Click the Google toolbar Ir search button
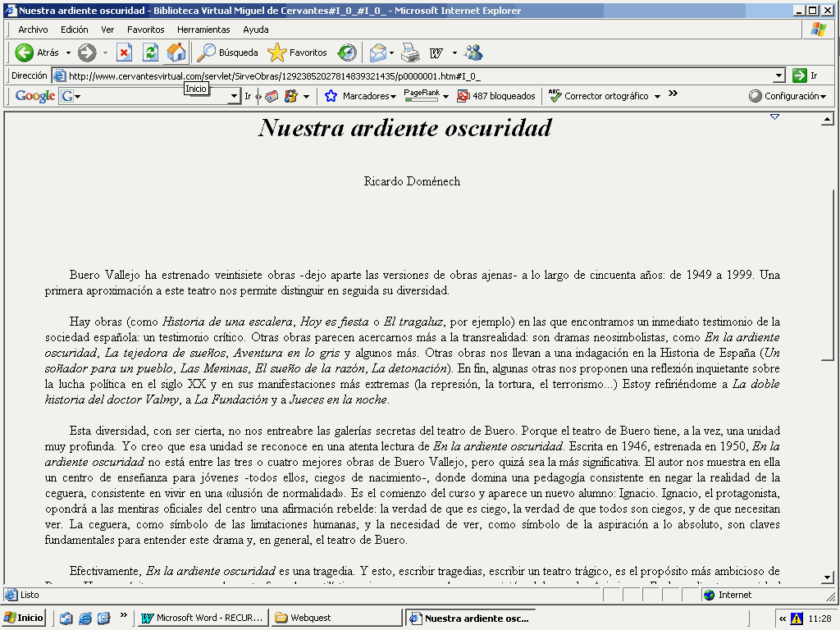This screenshot has width=840, height=630. click(x=248, y=97)
